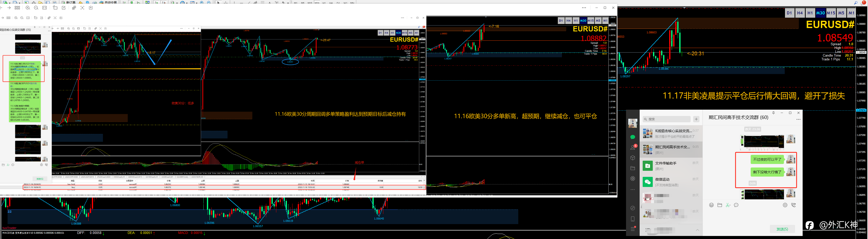This screenshot has height=239, width=868.
Task: Open the three-dot menu of the second image viewer
Action: [402, 18]
